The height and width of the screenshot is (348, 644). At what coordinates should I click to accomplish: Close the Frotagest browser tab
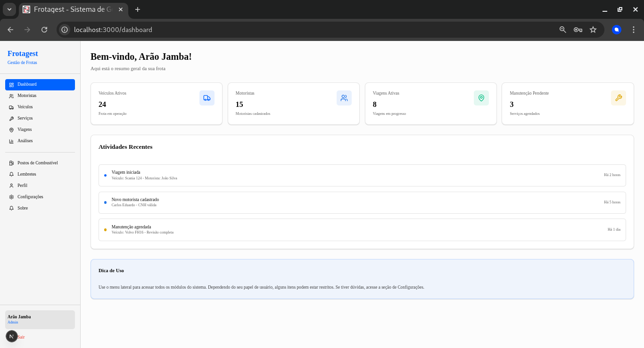(121, 9)
